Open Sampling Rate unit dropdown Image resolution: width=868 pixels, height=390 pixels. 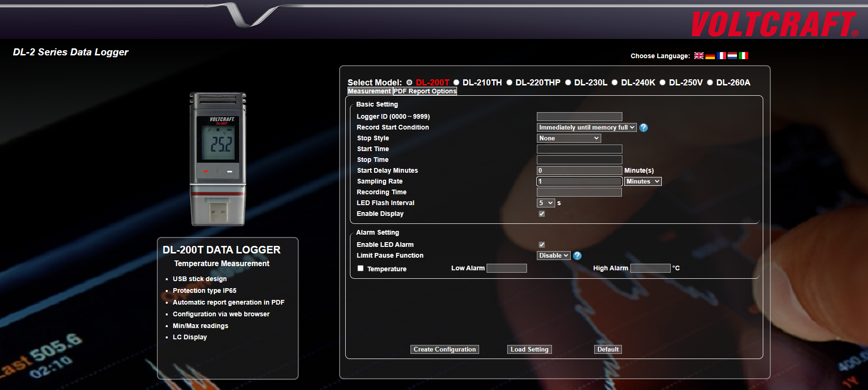[643, 182]
